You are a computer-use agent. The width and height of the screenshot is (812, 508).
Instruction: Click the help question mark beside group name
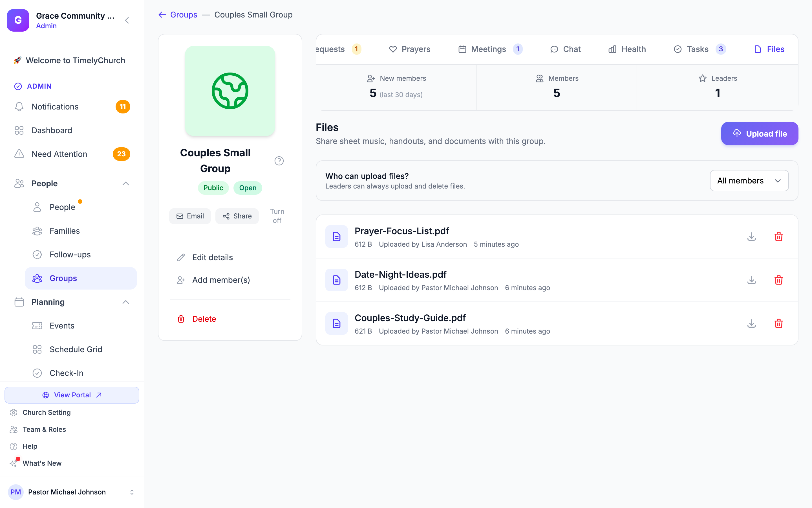pyautogui.click(x=279, y=161)
